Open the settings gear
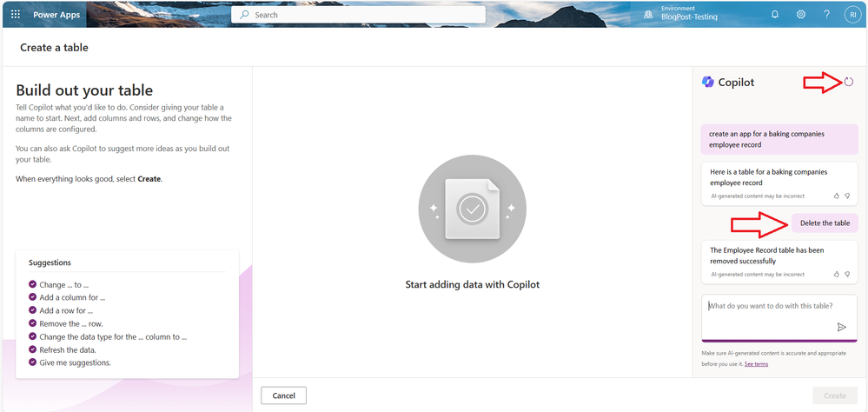Screen dimensions: 868x412 tap(800, 15)
